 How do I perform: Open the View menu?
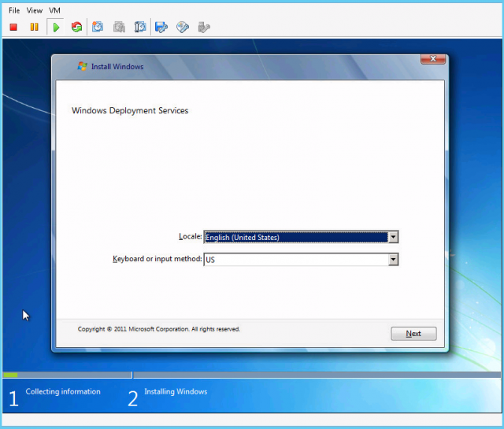click(35, 10)
